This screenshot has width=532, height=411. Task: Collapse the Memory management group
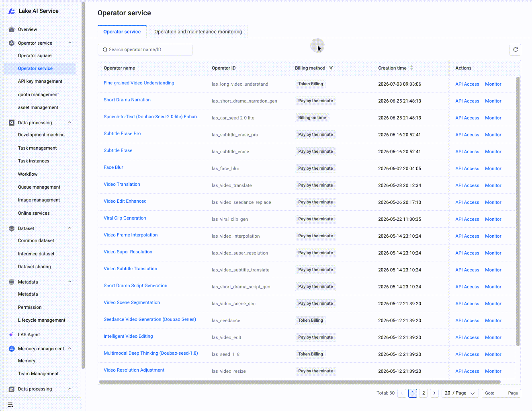click(x=70, y=348)
